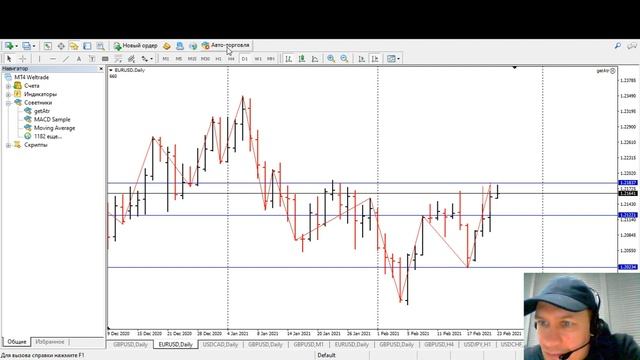Select the text 'A' tool
640x360 pixels.
(x=79, y=59)
